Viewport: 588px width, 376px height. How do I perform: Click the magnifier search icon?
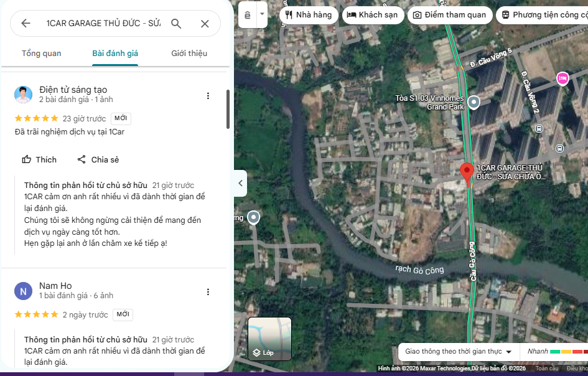[x=176, y=24]
